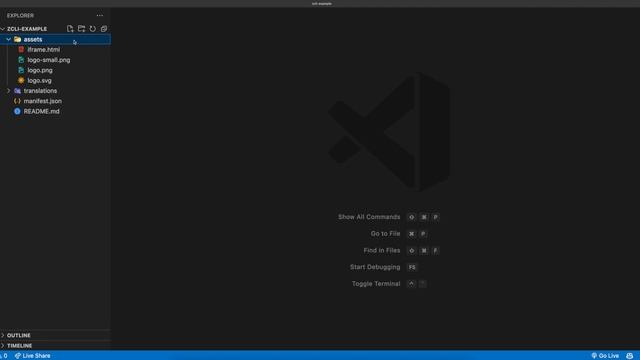Click the translations folder icon
The height and width of the screenshot is (360, 640).
coord(17,91)
